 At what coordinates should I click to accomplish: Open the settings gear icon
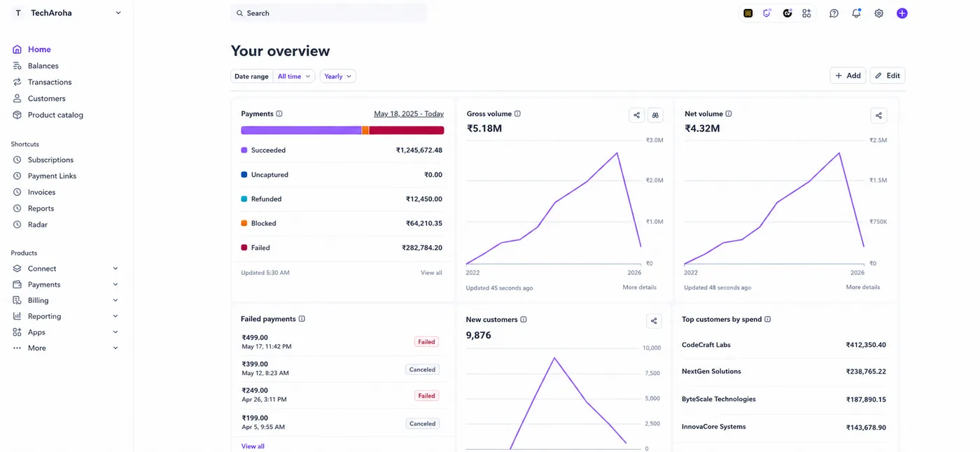point(878,13)
